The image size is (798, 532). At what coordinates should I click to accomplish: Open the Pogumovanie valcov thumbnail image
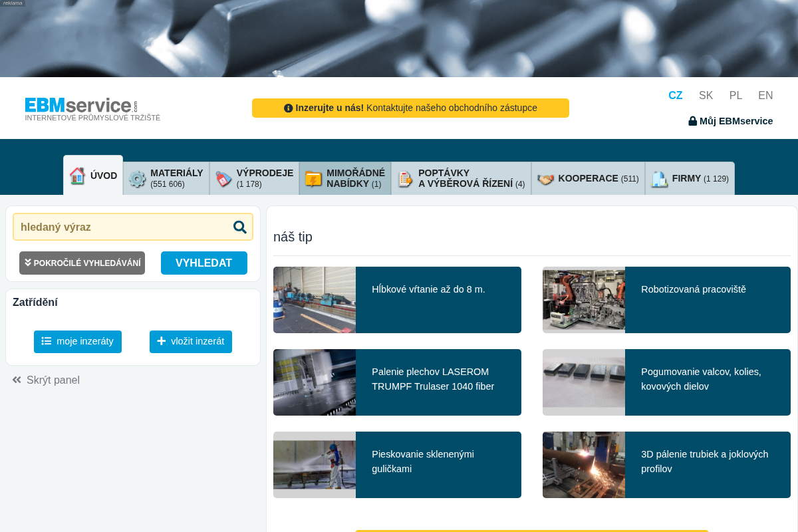tap(584, 382)
